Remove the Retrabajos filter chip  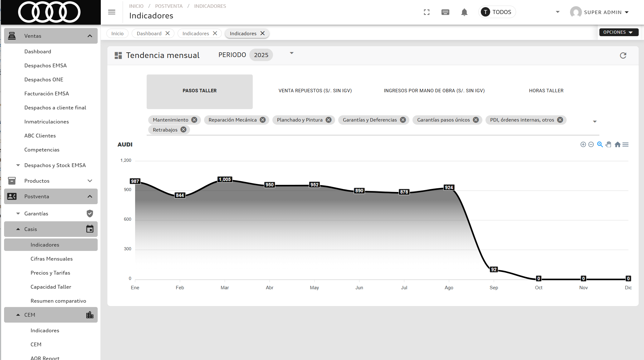click(x=183, y=130)
